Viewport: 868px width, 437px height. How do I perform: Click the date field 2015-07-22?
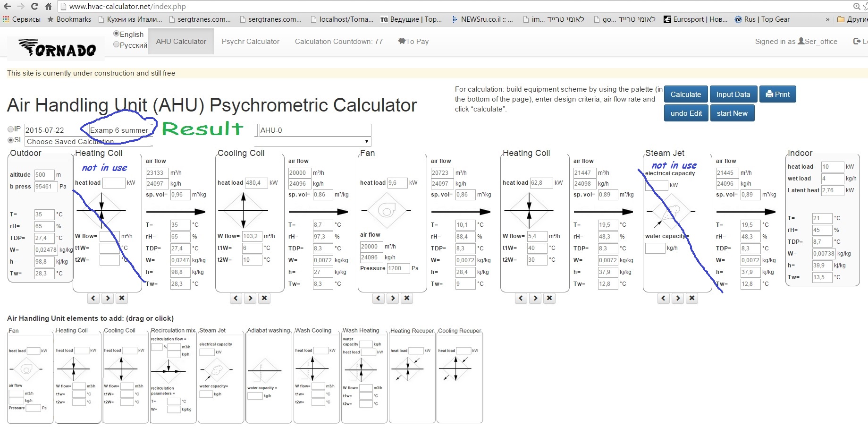click(56, 130)
